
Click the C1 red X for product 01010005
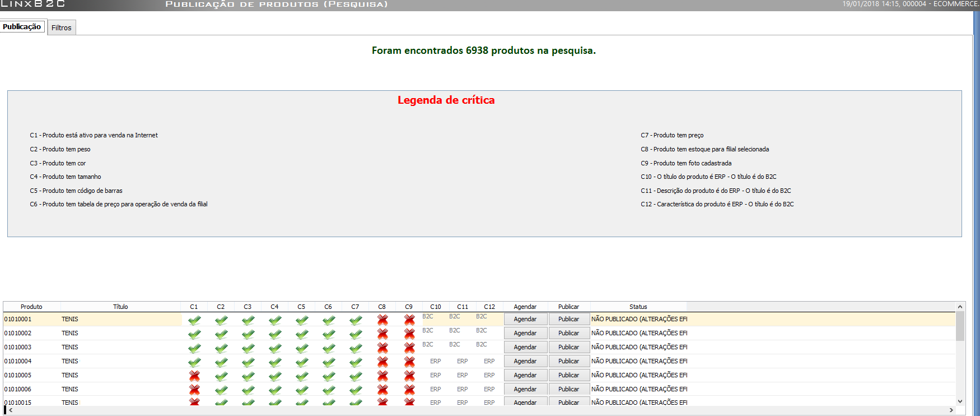tap(194, 376)
